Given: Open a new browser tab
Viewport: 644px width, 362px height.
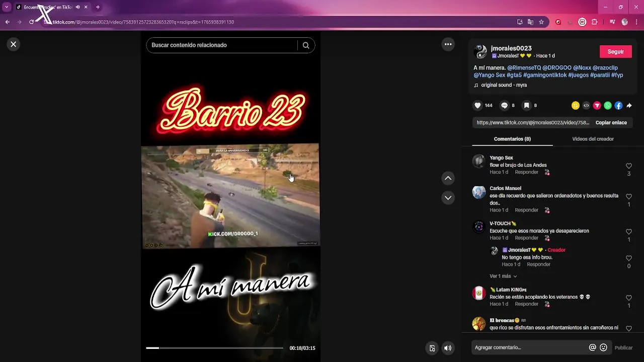Looking at the screenshot, I should click(98, 7).
